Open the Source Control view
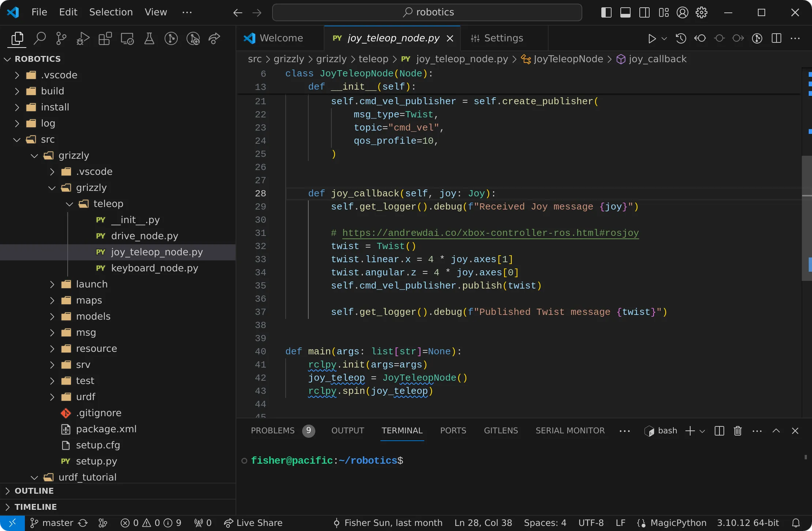 click(61, 38)
